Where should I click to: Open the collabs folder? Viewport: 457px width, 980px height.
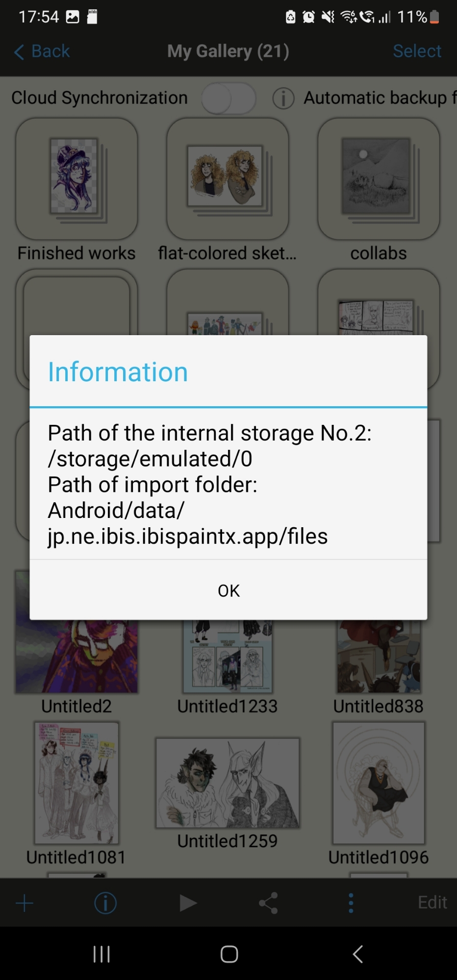click(x=379, y=179)
